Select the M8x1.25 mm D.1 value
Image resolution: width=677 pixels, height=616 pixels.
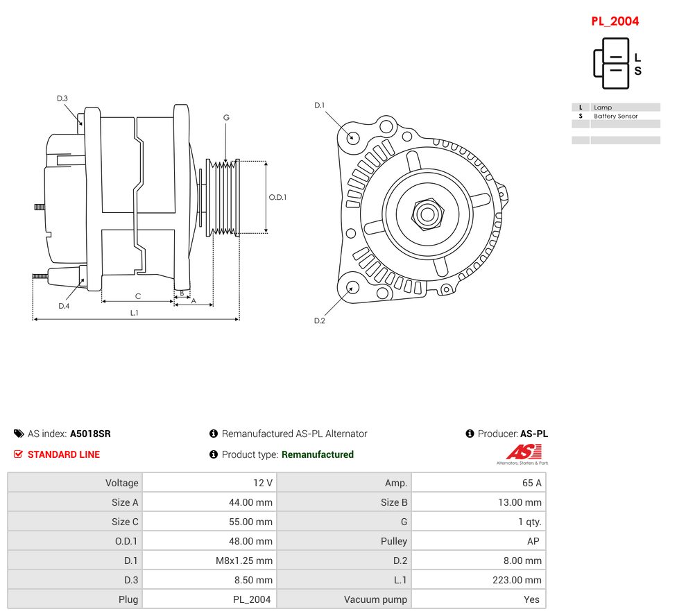pos(244,561)
